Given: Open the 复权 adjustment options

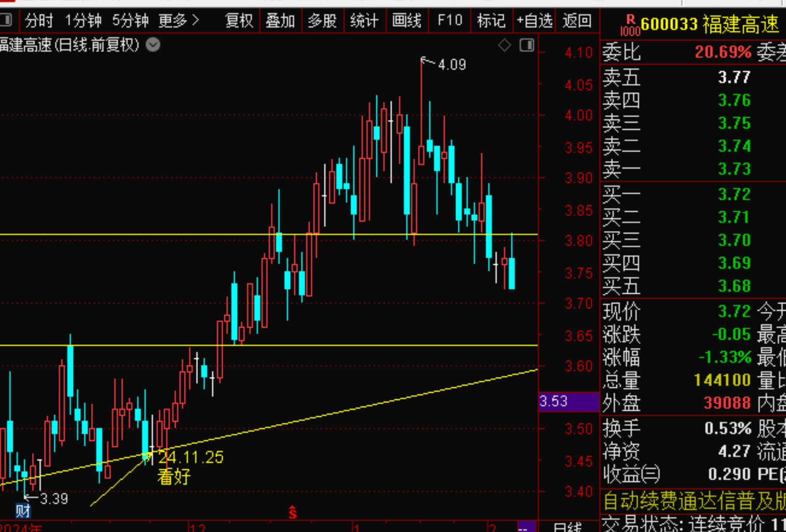Looking at the screenshot, I should tap(239, 21).
